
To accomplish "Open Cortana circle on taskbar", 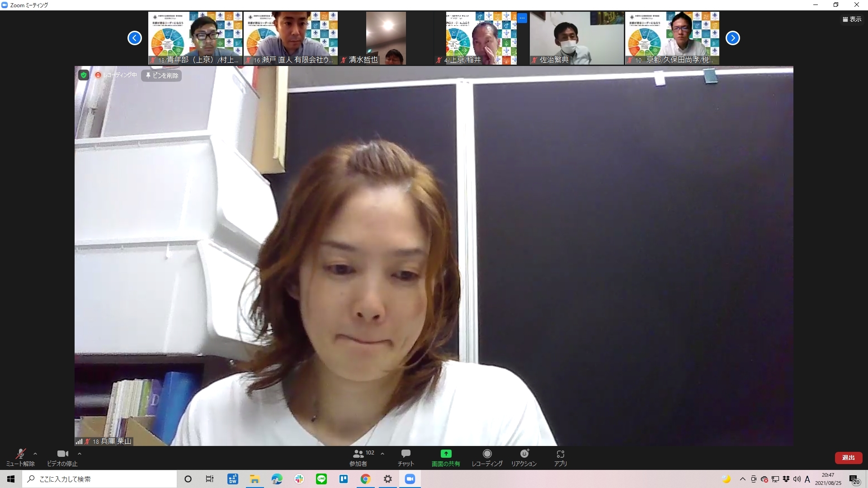I will (188, 479).
